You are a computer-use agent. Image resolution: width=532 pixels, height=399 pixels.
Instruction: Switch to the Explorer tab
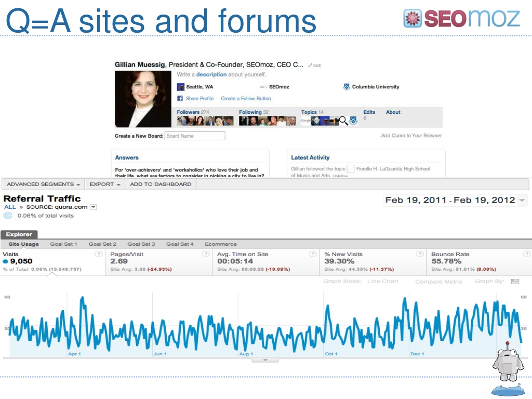pos(19,234)
